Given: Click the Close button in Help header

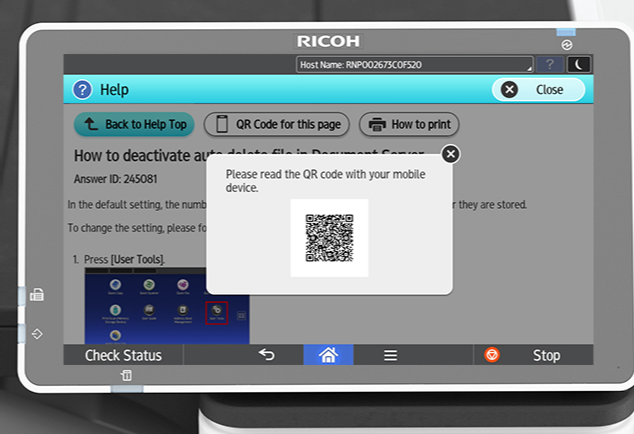Looking at the screenshot, I should pyautogui.click(x=538, y=89).
